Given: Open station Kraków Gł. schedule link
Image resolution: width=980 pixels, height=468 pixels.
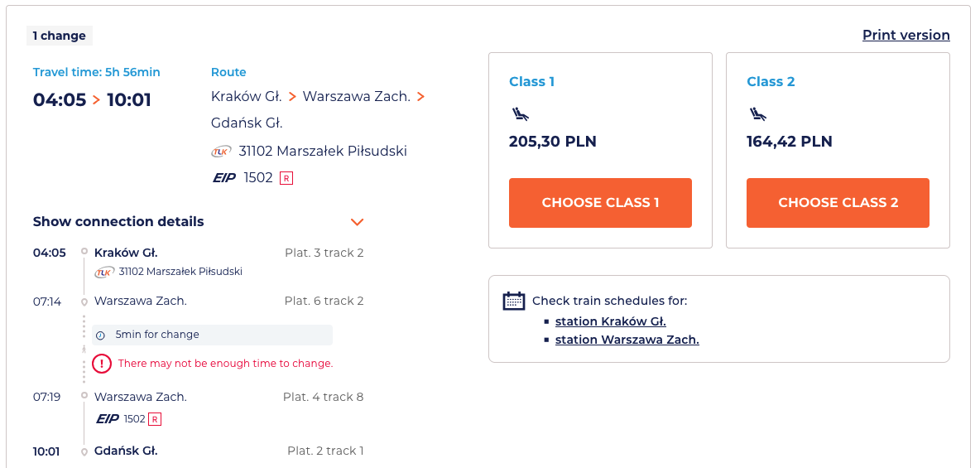Looking at the screenshot, I should pos(610,321).
